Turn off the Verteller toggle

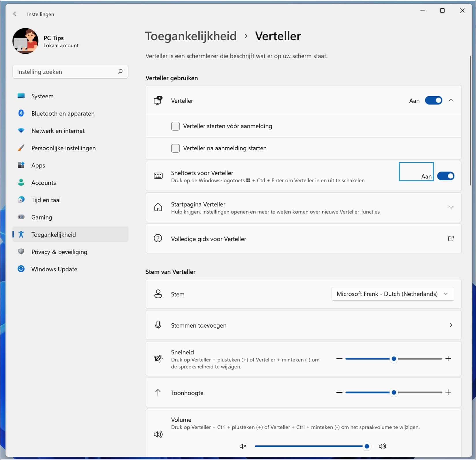(x=433, y=100)
